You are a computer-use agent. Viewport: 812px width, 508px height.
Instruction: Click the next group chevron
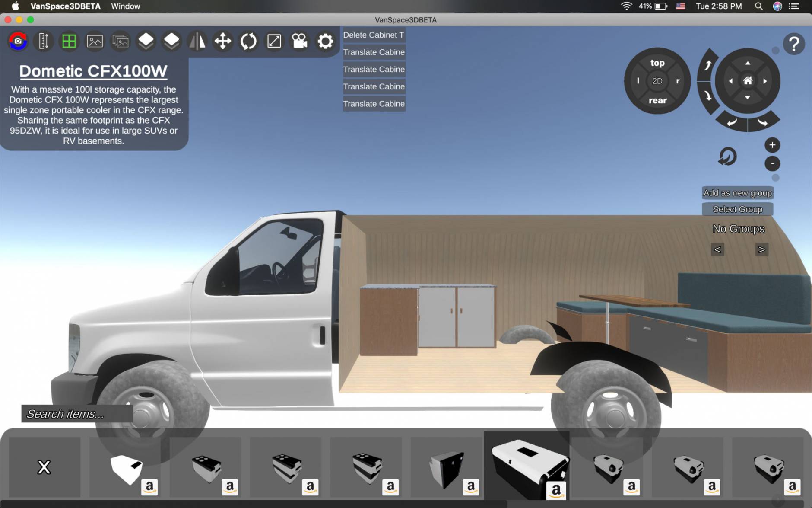click(x=762, y=249)
